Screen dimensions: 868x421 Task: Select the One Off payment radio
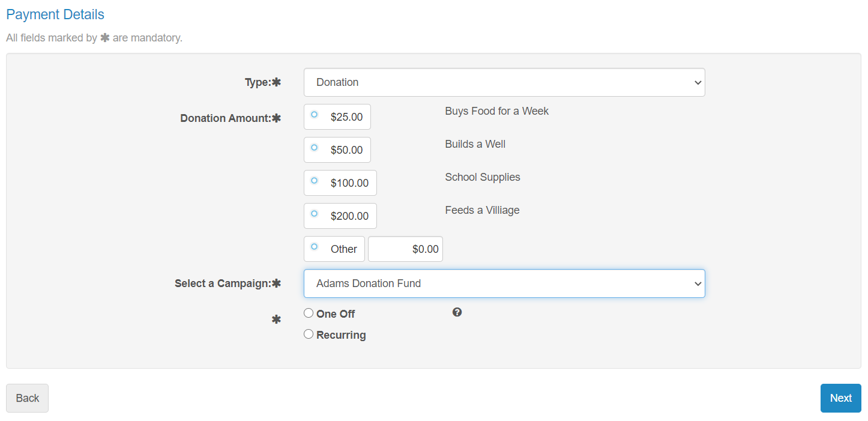[x=309, y=313]
